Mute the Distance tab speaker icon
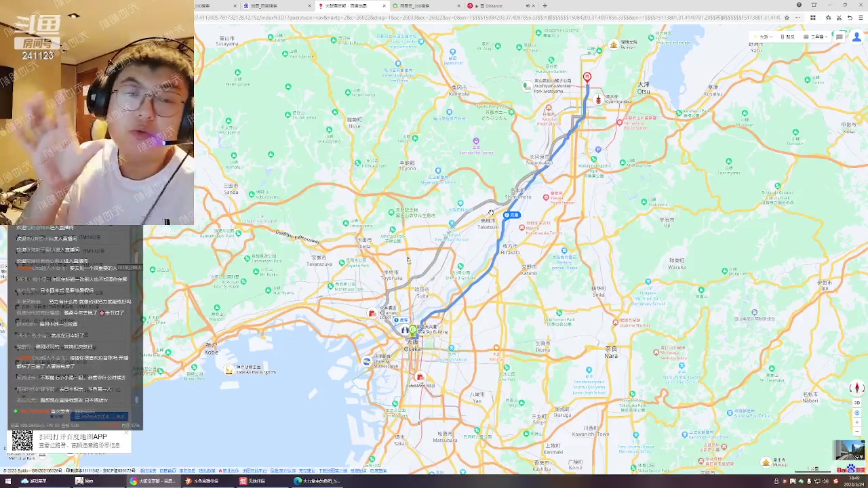Viewport: 868px width, 488px height. point(528,5)
